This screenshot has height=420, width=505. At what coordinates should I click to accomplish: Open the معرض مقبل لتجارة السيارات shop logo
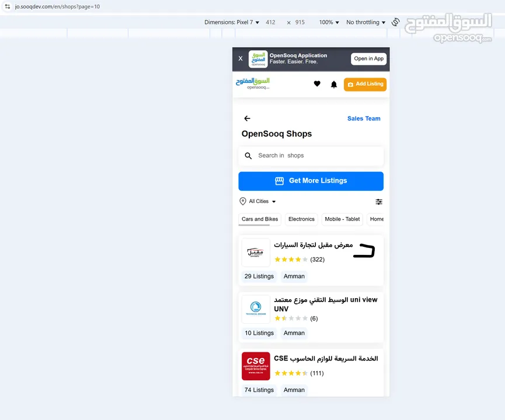[x=256, y=253]
